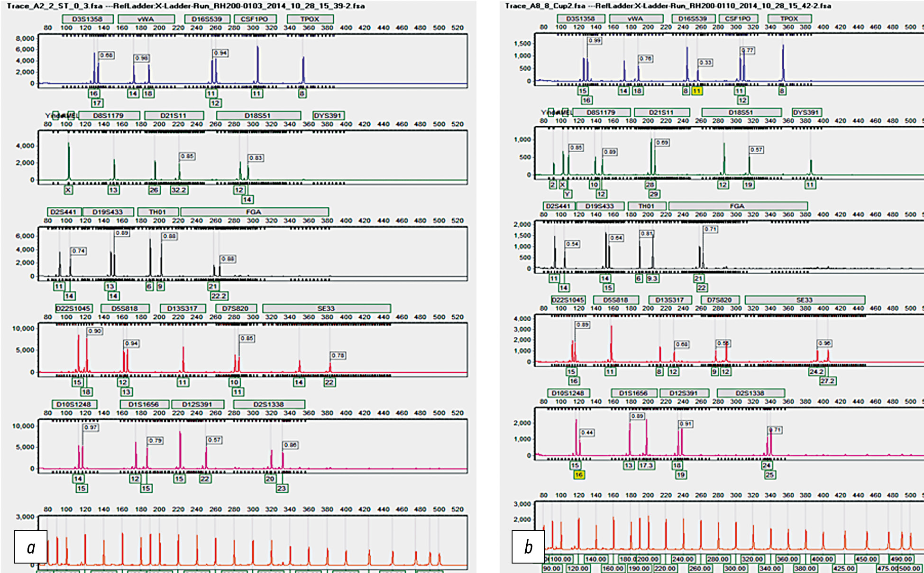This screenshot has height=573, width=924.
Task: Click the 0.44 peak ratio label
Action: pos(587,433)
